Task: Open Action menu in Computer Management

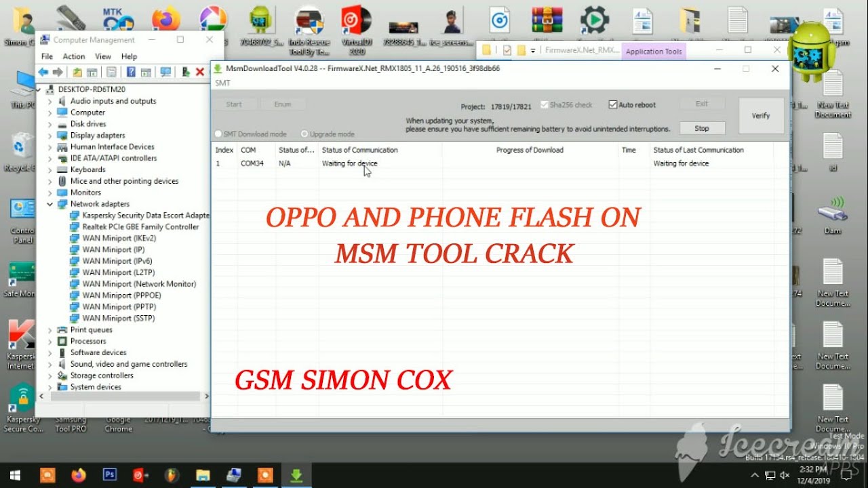Action: (x=74, y=56)
